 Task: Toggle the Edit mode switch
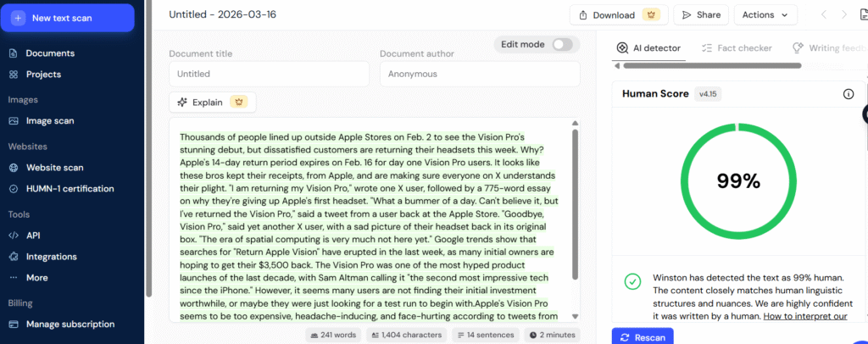point(562,44)
